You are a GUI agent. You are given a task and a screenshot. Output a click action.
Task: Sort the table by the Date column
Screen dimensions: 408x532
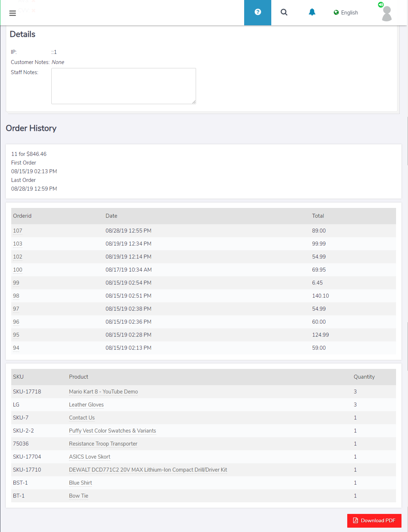(111, 216)
